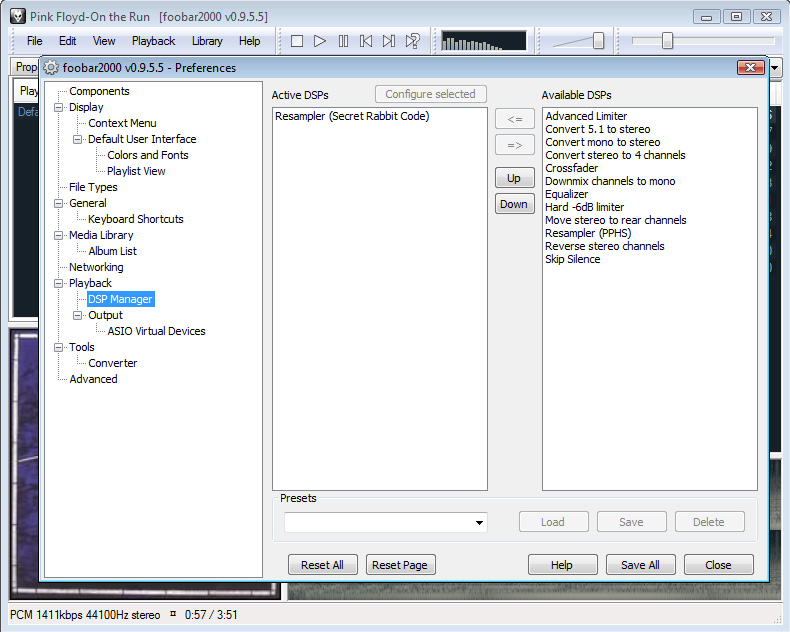Image resolution: width=790 pixels, height=632 pixels.
Task: Click the Stop playback icon
Action: coord(297,41)
